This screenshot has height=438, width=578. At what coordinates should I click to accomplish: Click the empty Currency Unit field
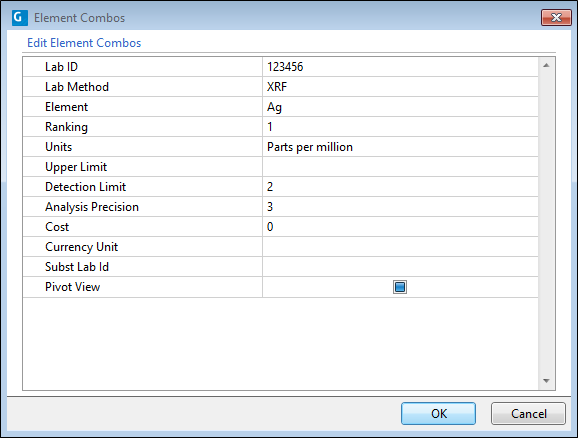click(400, 247)
